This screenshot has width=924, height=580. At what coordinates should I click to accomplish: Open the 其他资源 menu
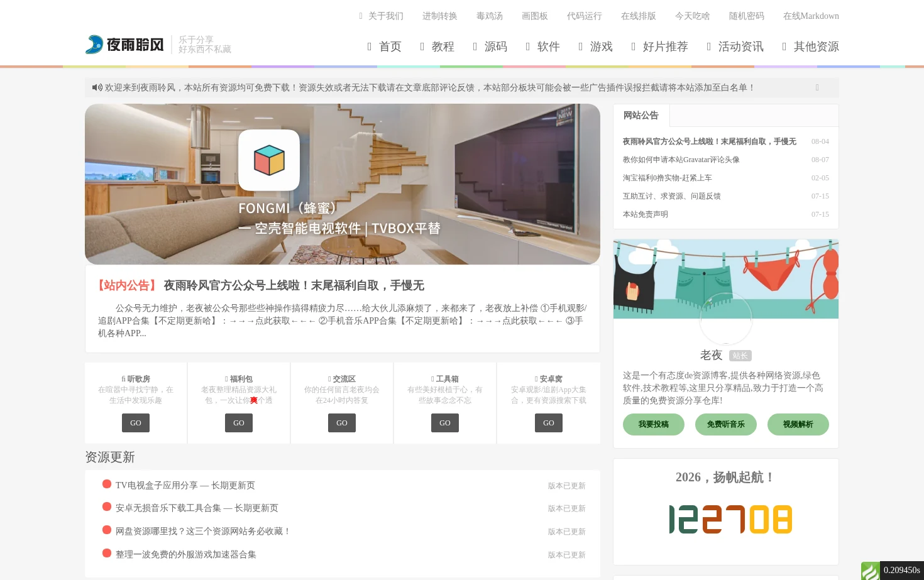pyautogui.click(x=811, y=47)
